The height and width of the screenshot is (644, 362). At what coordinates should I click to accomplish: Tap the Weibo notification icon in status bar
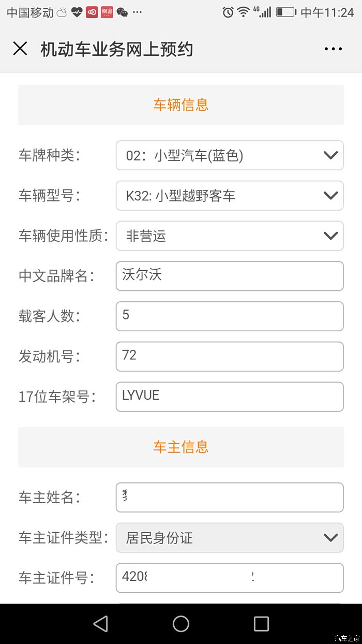click(92, 12)
